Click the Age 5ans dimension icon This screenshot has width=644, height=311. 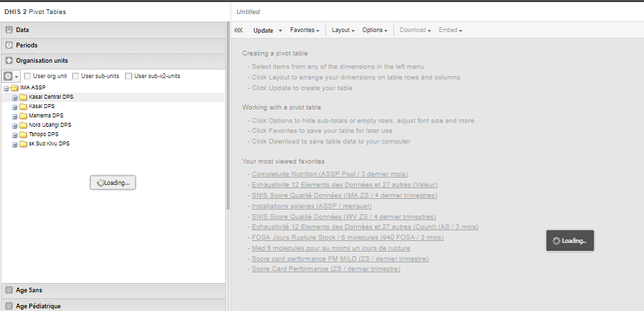tap(9, 290)
